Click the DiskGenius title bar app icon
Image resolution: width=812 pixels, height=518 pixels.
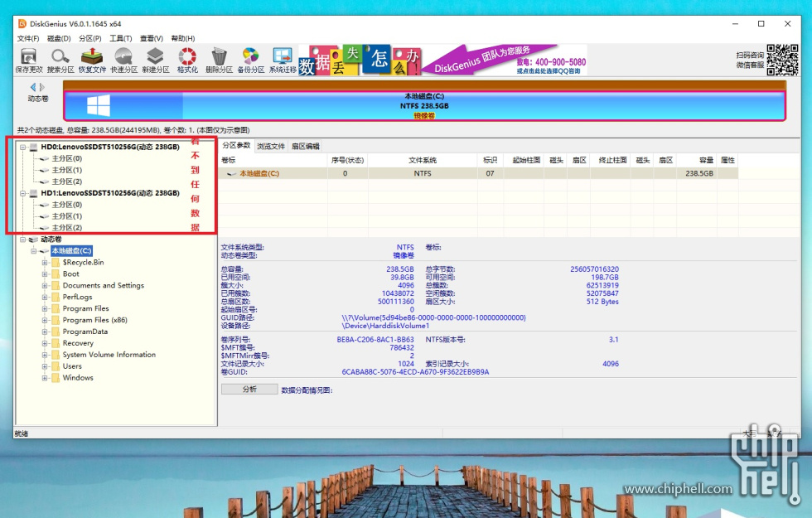pyautogui.click(x=22, y=24)
